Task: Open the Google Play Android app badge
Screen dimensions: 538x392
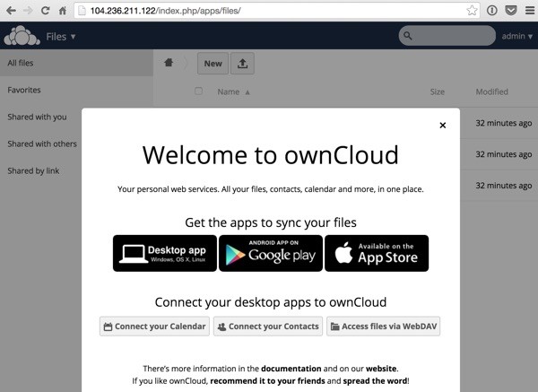Action: tap(271, 253)
